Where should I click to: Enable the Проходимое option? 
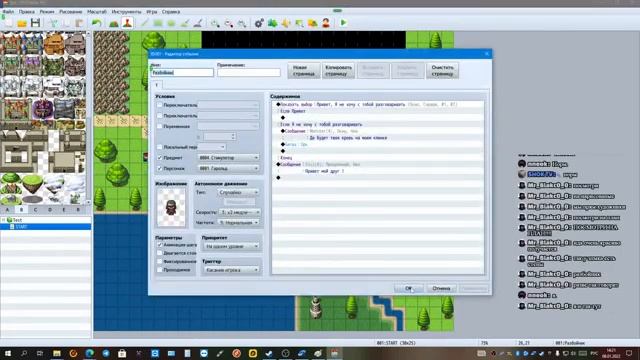(160, 270)
